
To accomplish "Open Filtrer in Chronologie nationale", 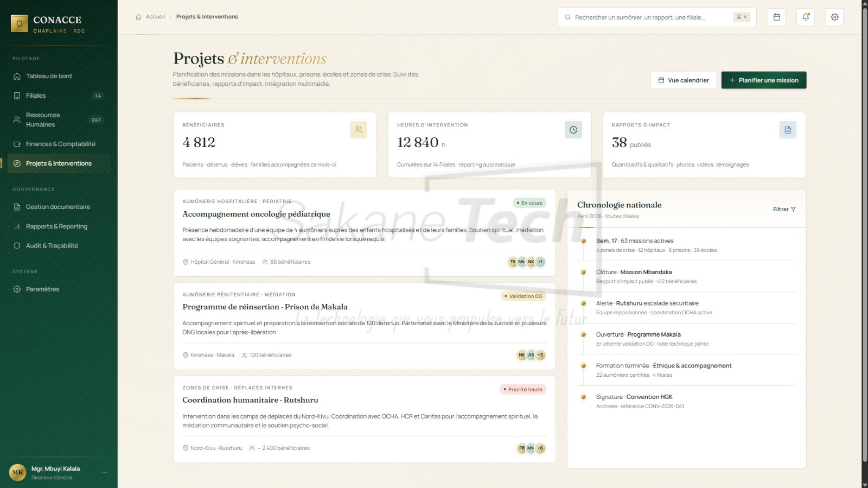I will coord(784,210).
